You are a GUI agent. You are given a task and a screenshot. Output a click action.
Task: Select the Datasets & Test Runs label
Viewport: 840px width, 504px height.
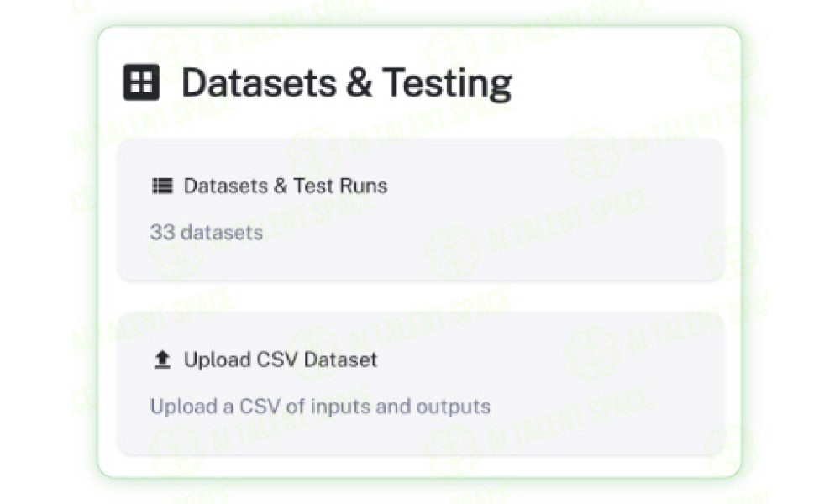(x=286, y=186)
